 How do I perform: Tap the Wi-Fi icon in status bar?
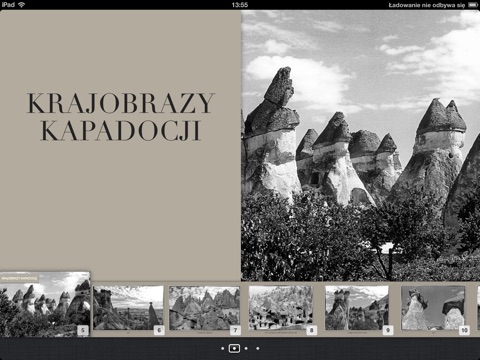(x=22, y=5)
